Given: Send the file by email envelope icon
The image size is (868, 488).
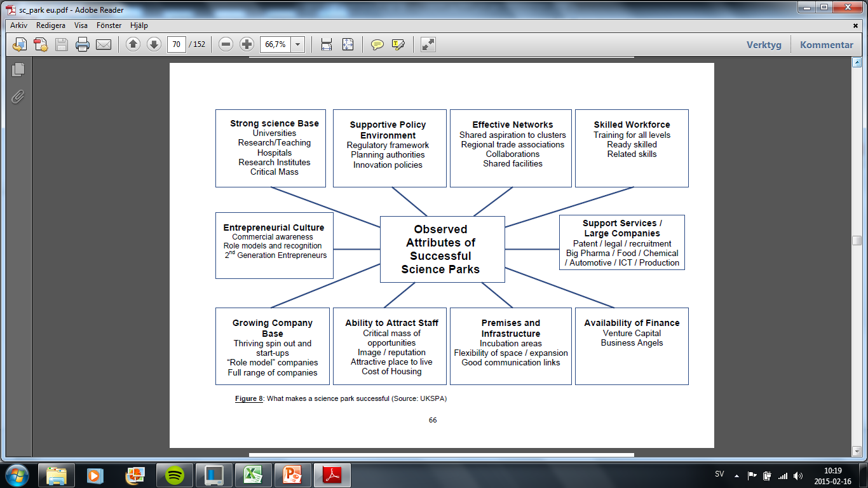Looking at the screenshot, I should [x=104, y=44].
